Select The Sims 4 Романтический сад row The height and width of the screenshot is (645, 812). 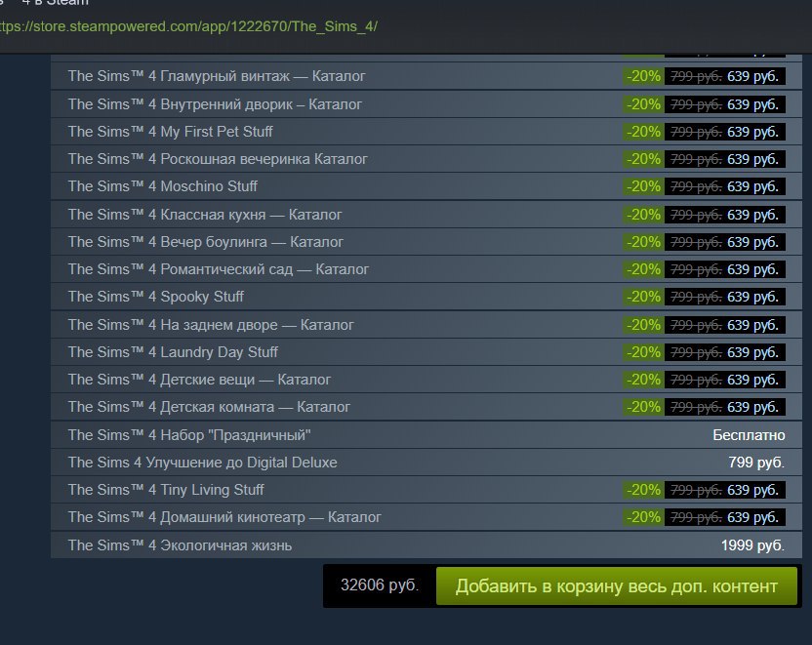click(x=426, y=269)
